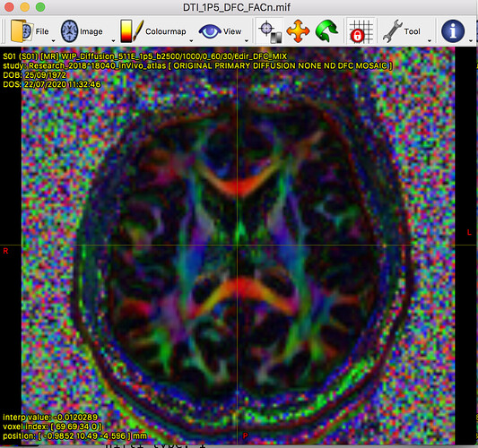Select the crosshair focus mode tool

tap(270, 31)
